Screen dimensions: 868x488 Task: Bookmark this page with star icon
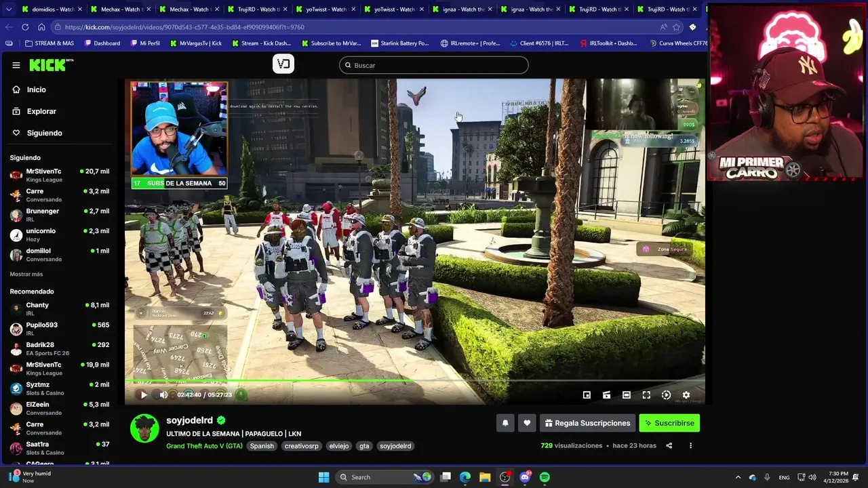676,27
